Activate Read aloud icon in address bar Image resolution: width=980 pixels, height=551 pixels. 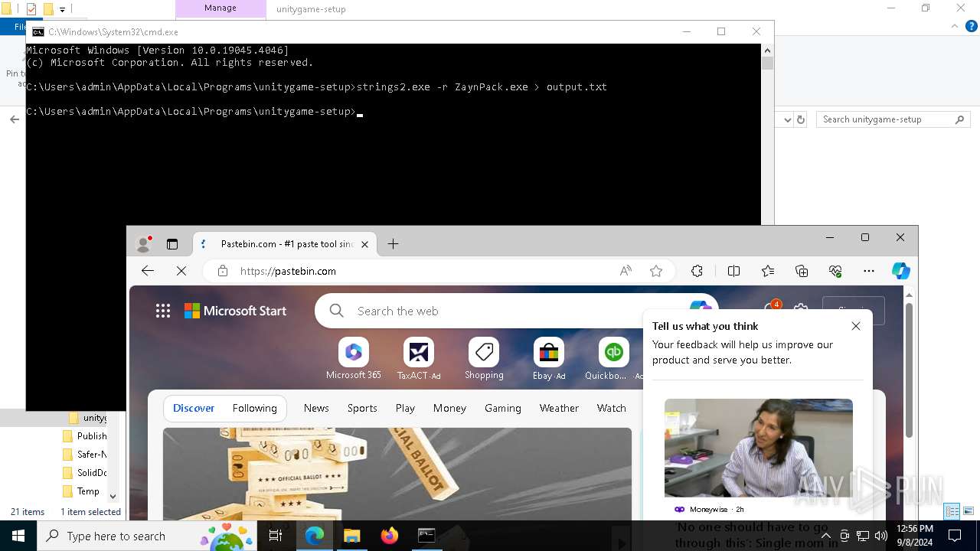click(x=626, y=271)
